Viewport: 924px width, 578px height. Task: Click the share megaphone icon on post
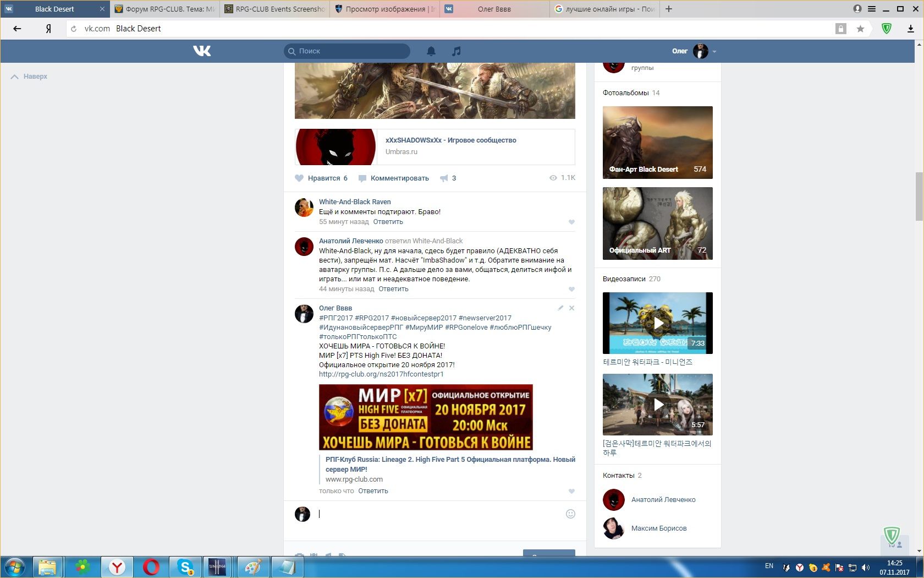(444, 178)
